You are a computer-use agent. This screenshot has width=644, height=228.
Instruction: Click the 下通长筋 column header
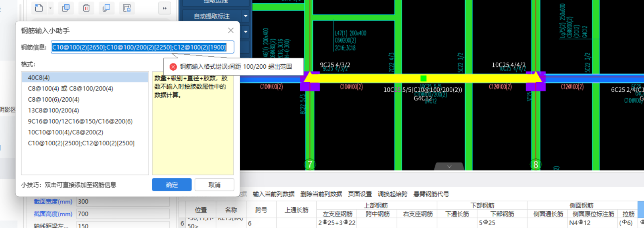(x=457, y=214)
